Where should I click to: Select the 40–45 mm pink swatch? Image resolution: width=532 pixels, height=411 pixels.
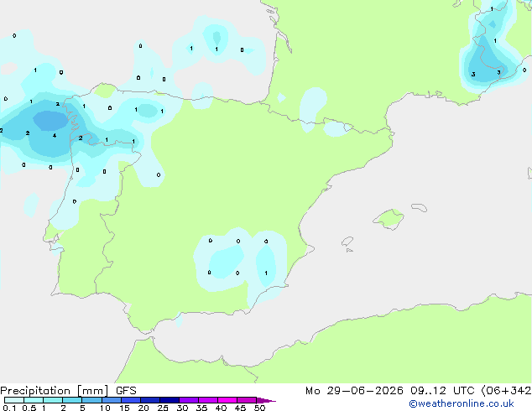[227, 400]
